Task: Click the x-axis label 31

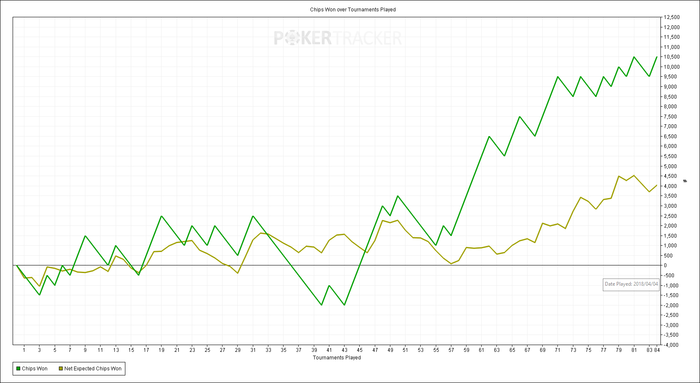Action: click(x=253, y=350)
